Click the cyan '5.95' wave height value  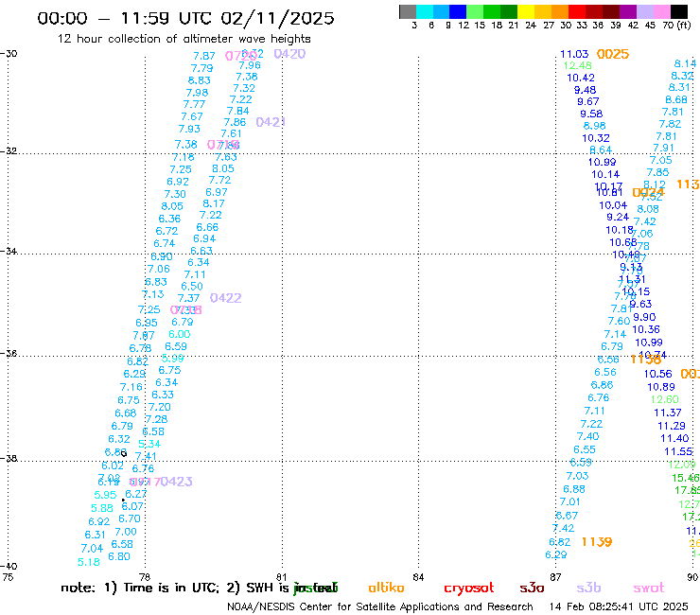pos(105,495)
